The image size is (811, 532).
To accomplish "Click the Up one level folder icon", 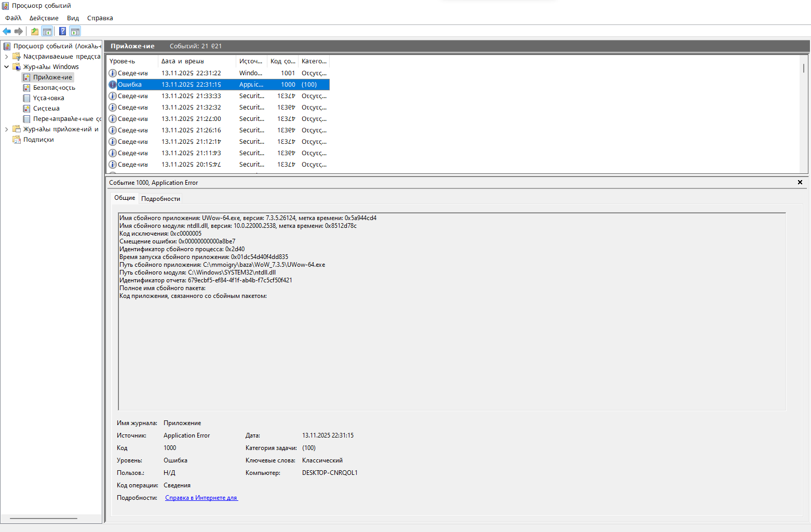I will [x=34, y=31].
